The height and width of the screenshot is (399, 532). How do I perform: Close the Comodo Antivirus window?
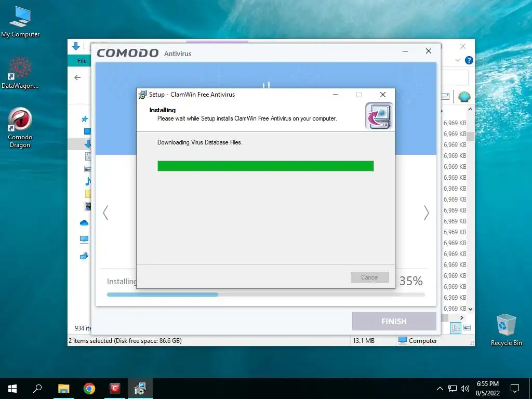click(x=429, y=51)
